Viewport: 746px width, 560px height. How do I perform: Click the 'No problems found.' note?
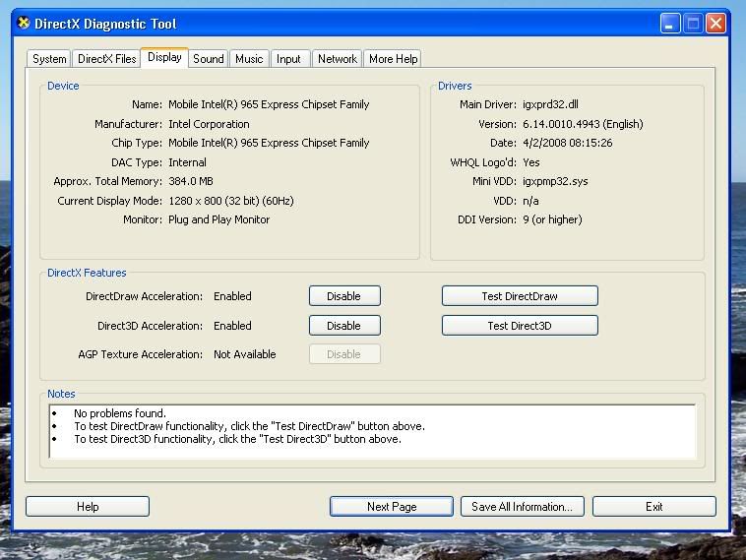click(x=120, y=413)
